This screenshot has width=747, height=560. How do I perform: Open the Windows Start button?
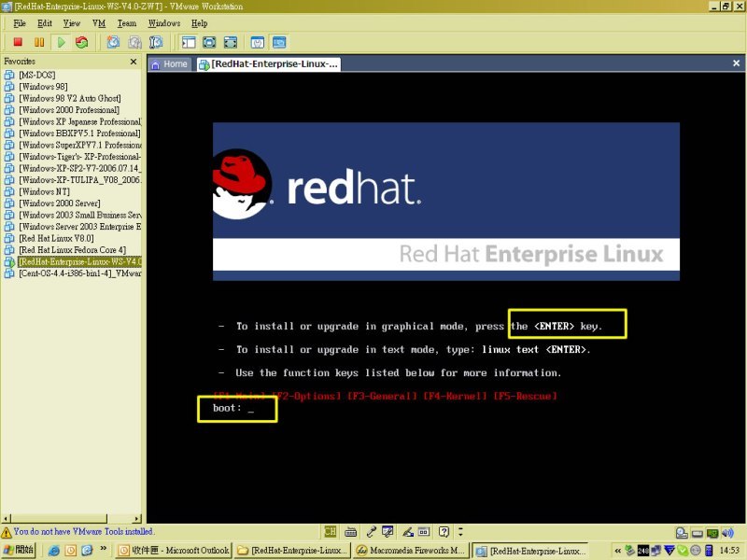(x=19, y=551)
